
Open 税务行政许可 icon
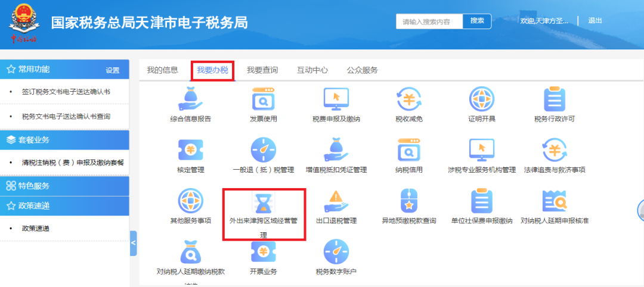(555, 99)
